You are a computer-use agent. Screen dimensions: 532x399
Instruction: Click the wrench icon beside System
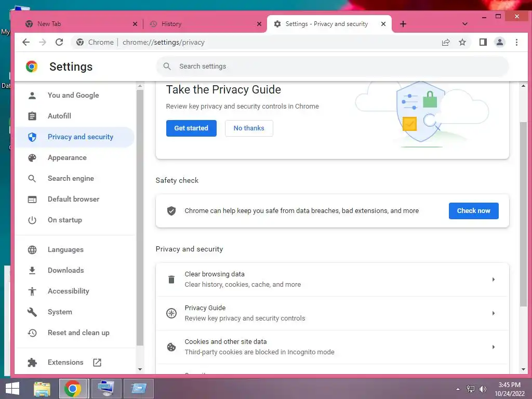[x=32, y=312]
